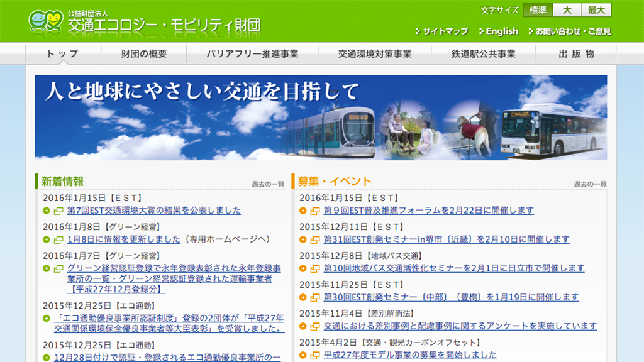Click orange window icon beside 第10回地域バス交通活性化セミナー
The image size is (644, 362).
[x=315, y=268]
